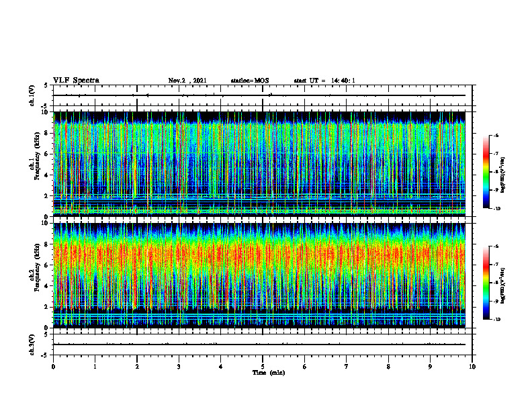The height and width of the screenshot is (411, 532).
Task: Click time axis tick label "1"
Action: [x=95, y=367]
